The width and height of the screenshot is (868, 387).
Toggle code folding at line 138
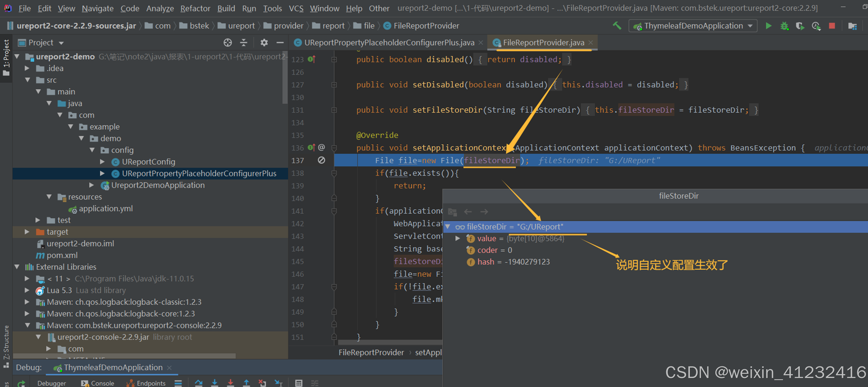pos(334,173)
